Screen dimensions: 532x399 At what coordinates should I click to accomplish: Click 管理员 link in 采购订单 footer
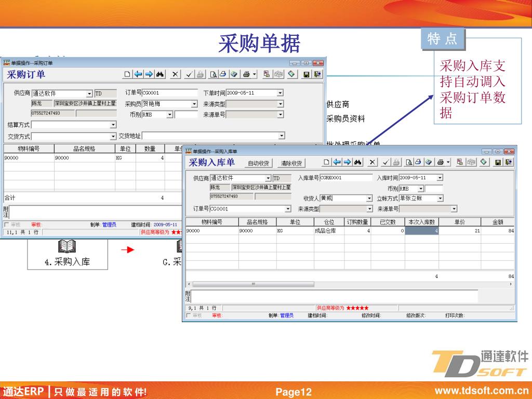(109, 224)
